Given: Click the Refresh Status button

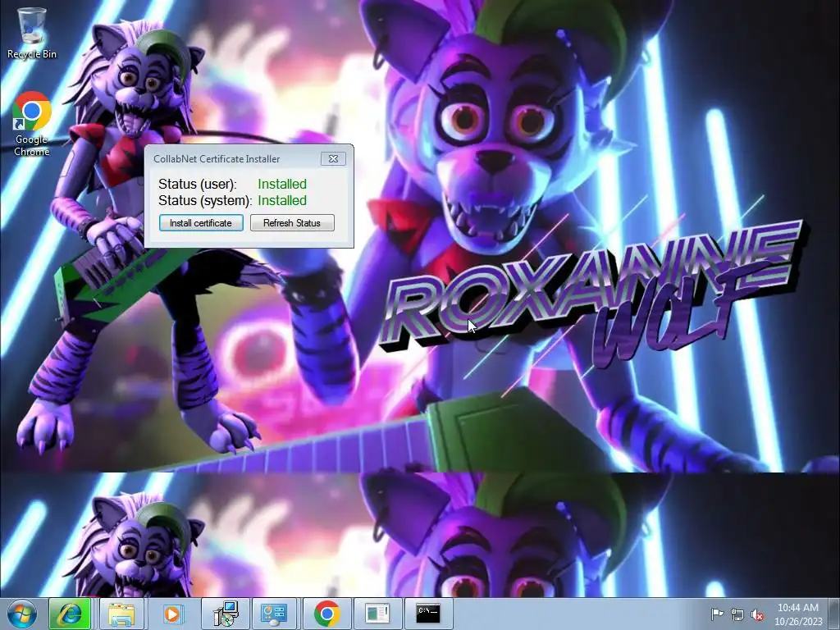Looking at the screenshot, I should [292, 223].
